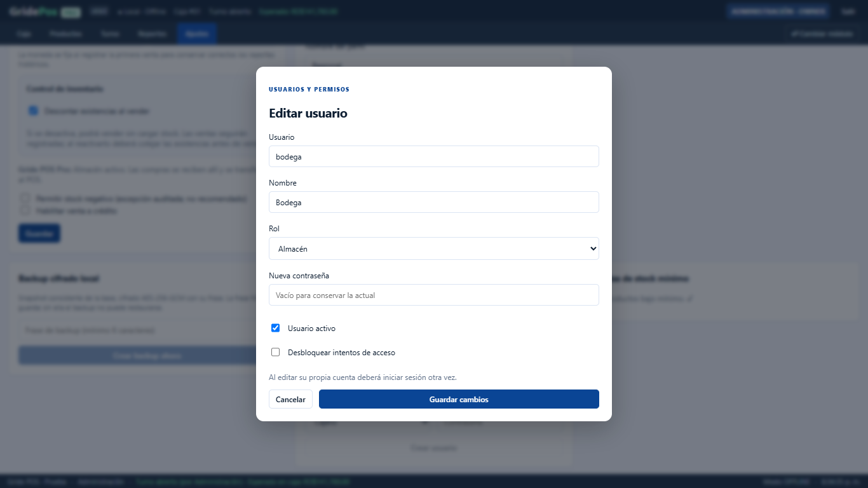Enable Desbloquear intentos de acceso checkbox
Screen dimensions: 868x488
(x=275, y=352)
